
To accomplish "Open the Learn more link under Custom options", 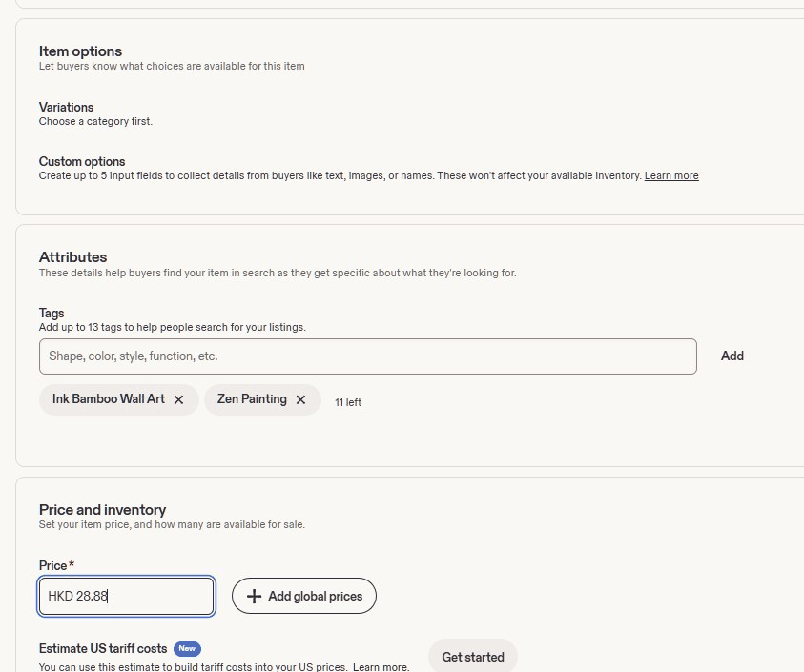I will click(x=671, y=175).
